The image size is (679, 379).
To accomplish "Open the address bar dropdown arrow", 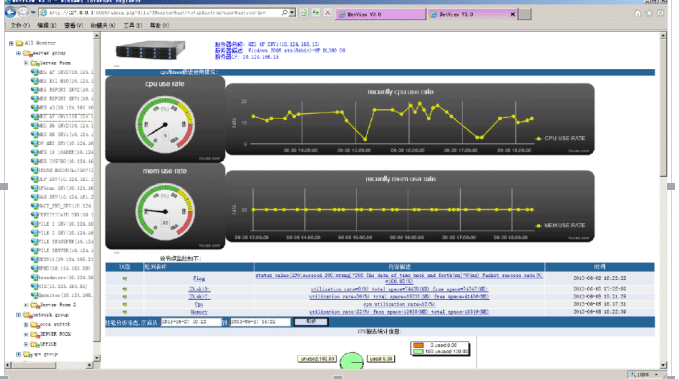I will 292,13.
